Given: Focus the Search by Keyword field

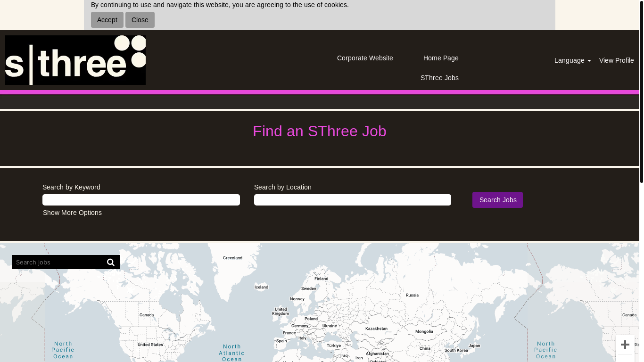Looking at the screenshot, I should coord(141,200).
